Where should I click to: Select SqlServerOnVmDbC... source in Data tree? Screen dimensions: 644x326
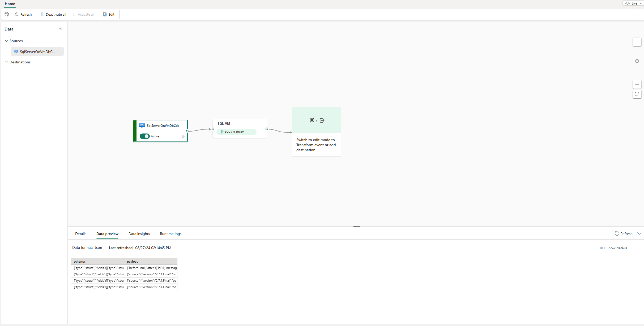37,51
